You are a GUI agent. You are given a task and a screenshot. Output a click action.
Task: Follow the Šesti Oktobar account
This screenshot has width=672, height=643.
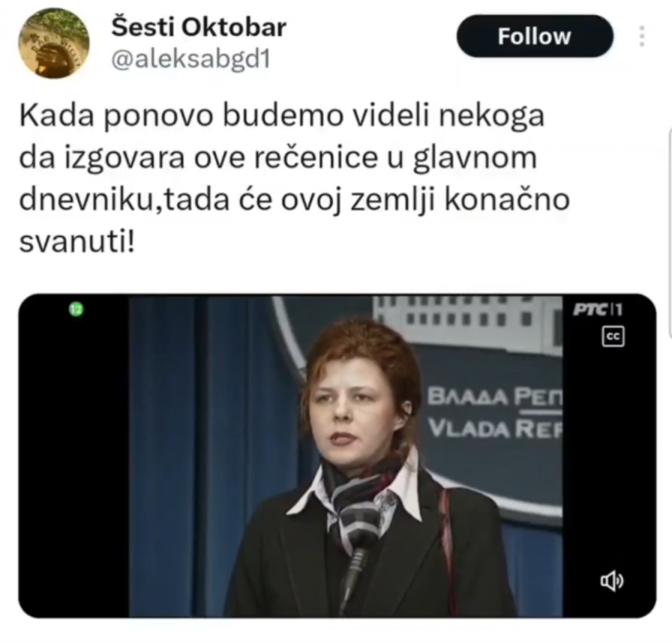coord(534,36)
